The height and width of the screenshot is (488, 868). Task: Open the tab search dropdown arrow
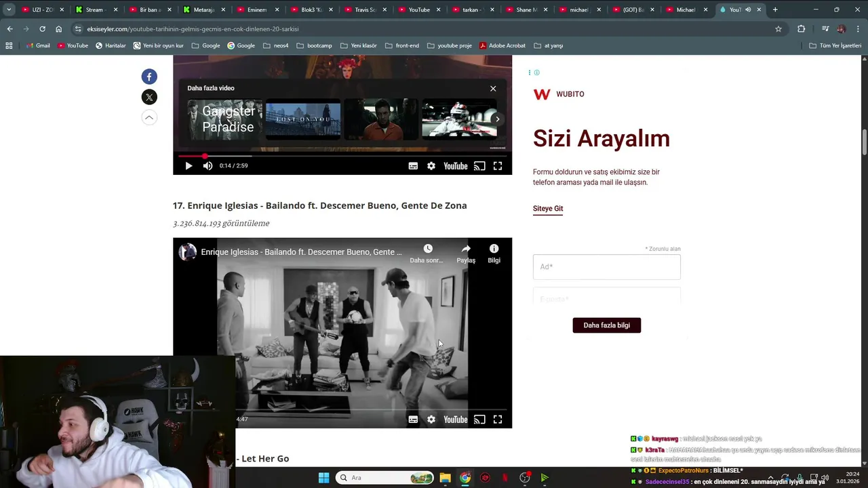coord(9,9)
